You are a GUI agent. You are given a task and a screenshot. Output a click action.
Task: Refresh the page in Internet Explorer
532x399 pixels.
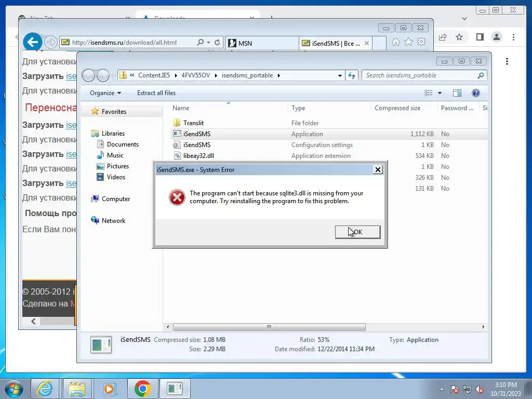click(217, 42)
